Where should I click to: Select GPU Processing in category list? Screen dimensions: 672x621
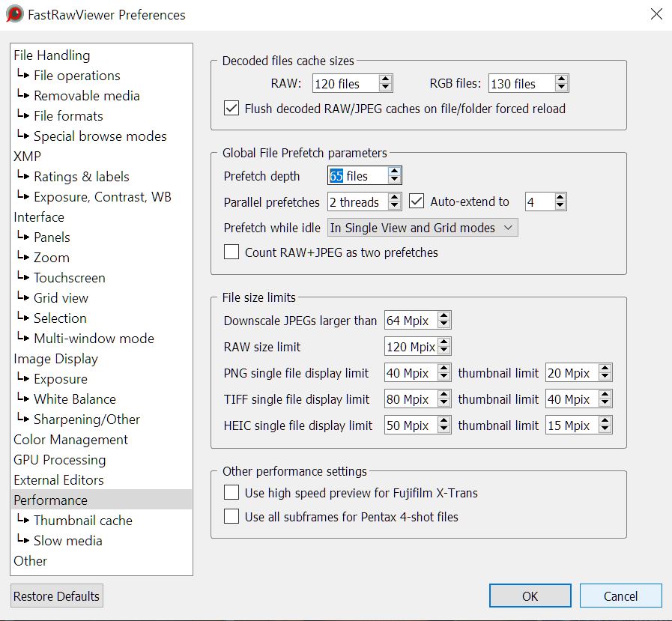(60, 460)
